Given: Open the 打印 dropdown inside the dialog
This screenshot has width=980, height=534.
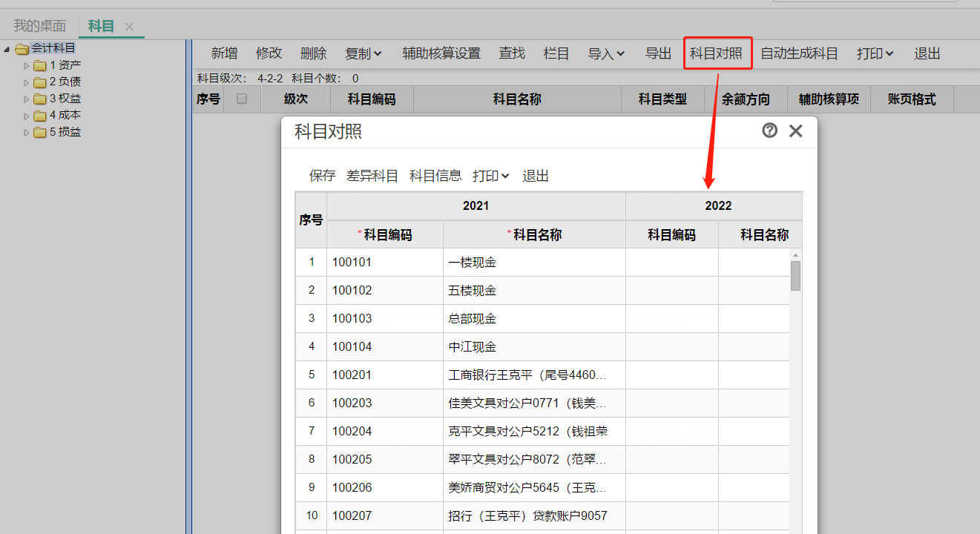Looking at the screenshot, I should 491,176.
